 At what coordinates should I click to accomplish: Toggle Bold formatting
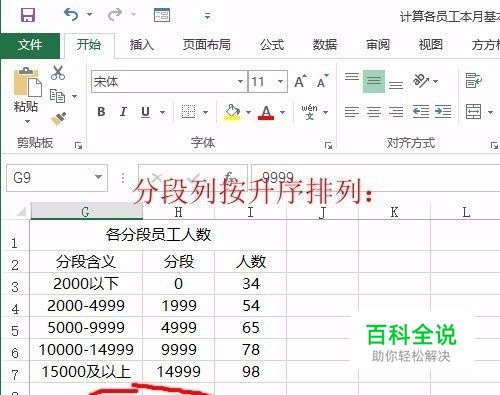coord(101,112)
